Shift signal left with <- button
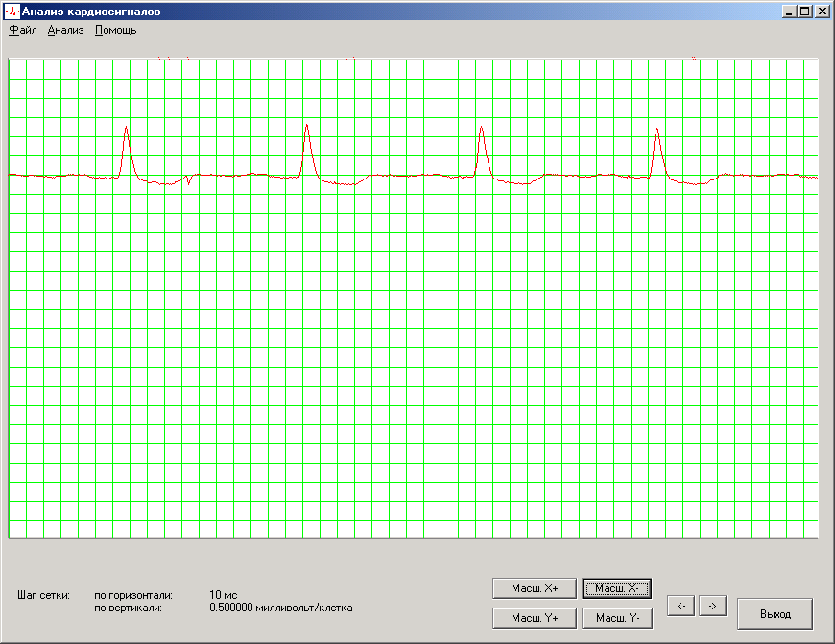 coord(680,607)
